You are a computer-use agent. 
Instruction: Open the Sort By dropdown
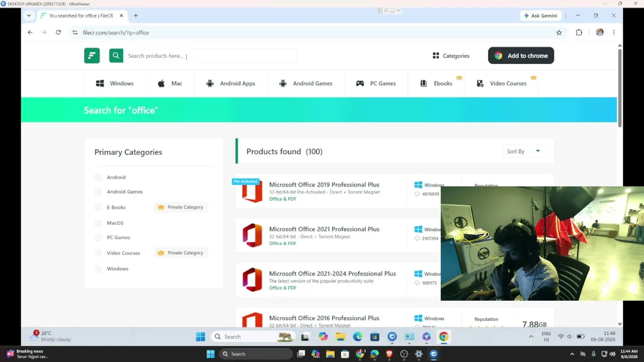click(x=523, y=151)
